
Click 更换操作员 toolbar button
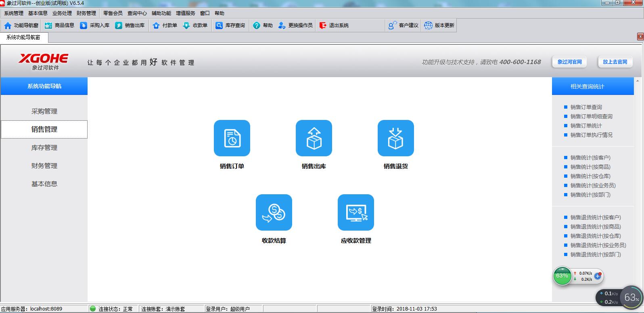pos(295,25)
